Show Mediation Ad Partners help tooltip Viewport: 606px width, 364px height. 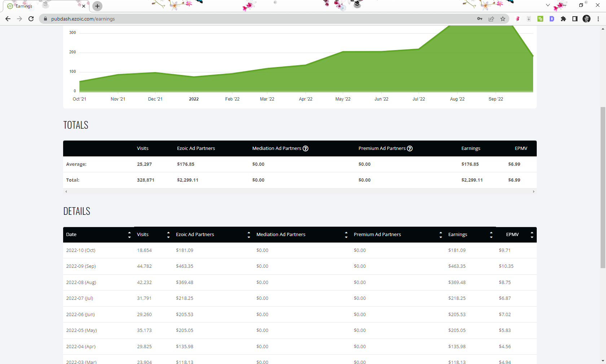[306, 148]
